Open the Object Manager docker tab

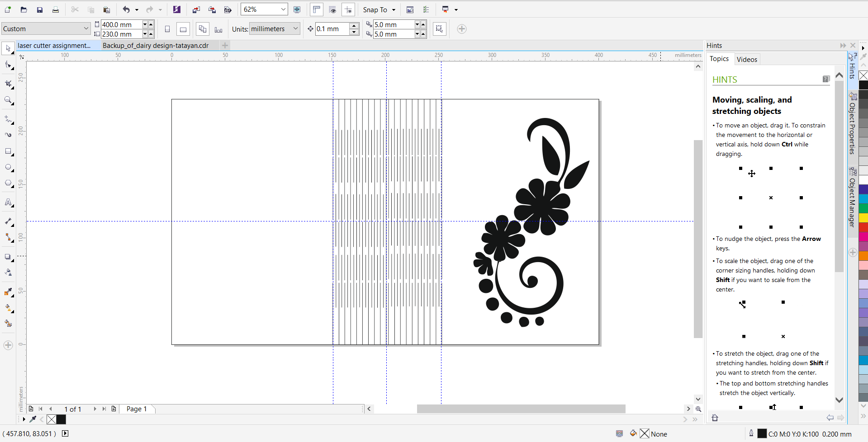pos(853,197)
